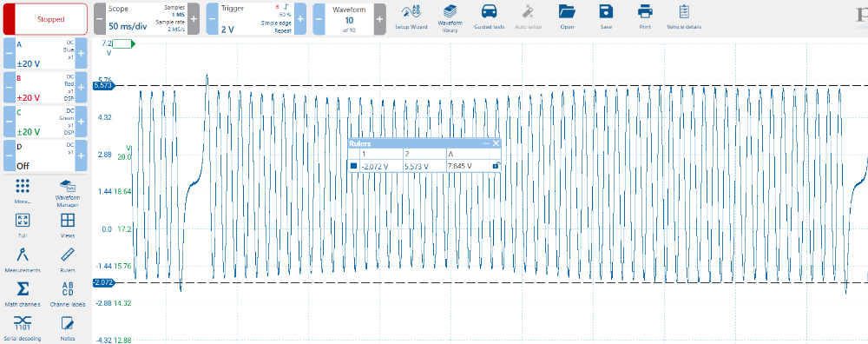868x344 pixels.
Task: Open Serial decoding tool
Action: pyautogui.click(x=23, y=328)
